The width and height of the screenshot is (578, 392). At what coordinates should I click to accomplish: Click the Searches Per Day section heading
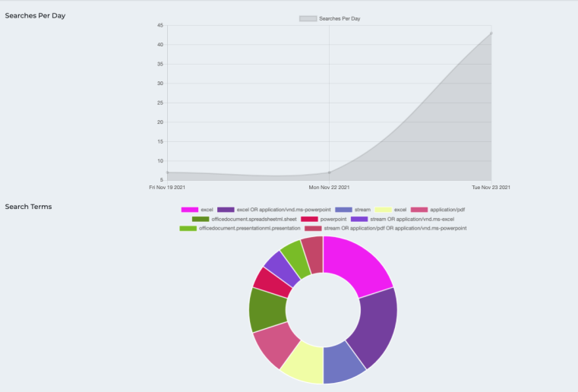pyautogui.click(x=35, y=15)
